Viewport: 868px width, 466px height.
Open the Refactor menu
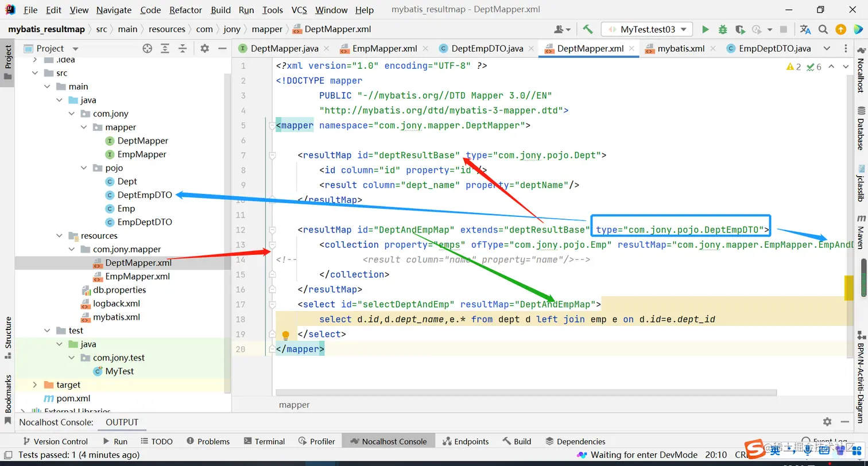(x=185, y=10)
